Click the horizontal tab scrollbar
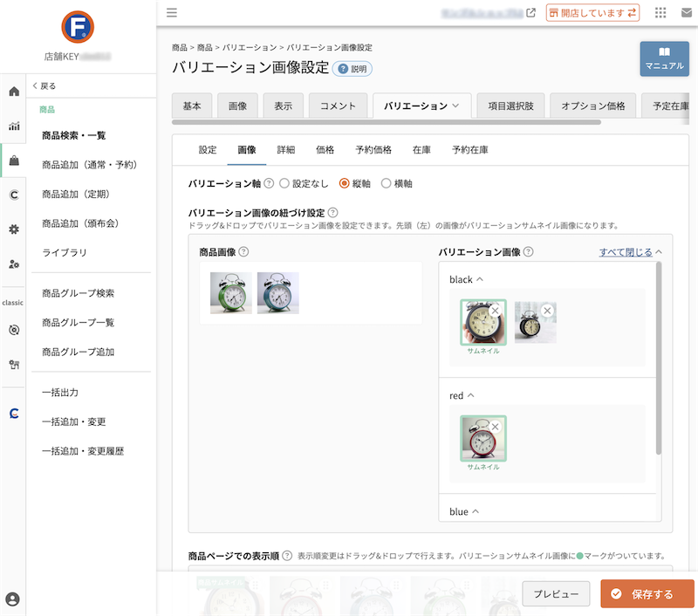 coord(387,122)
